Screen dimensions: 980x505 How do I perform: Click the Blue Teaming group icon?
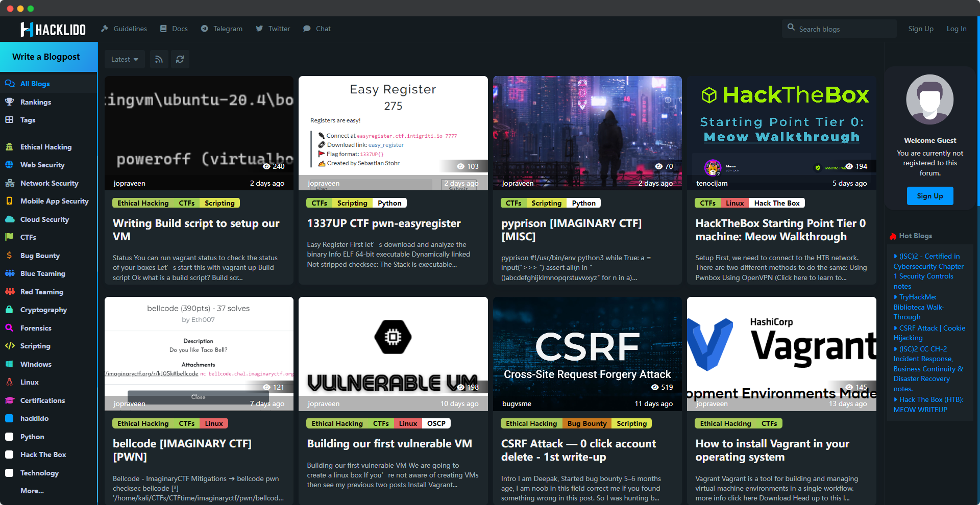pyautogui.click(x=10, y=273)
